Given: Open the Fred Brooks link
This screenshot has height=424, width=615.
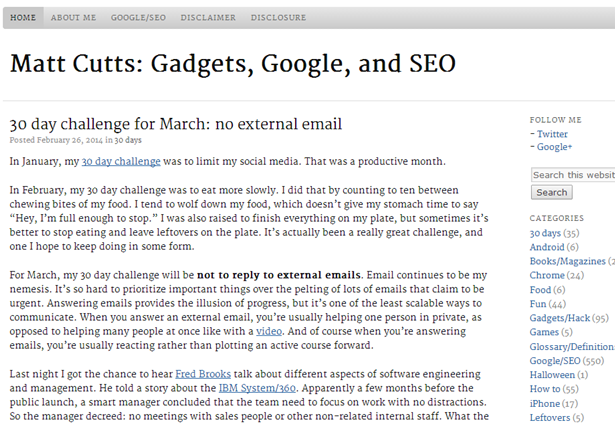Looking at the screenshot, I should click(203, 374).
